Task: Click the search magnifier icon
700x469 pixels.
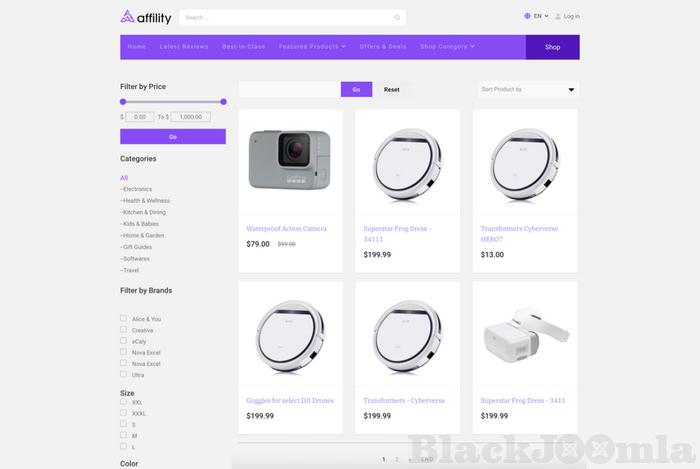Action: pyautogui.click(x=397, y=18)
